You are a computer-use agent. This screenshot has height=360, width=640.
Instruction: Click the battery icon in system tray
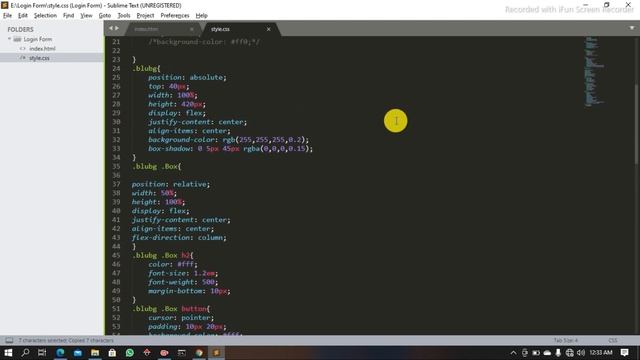[536, 353]
